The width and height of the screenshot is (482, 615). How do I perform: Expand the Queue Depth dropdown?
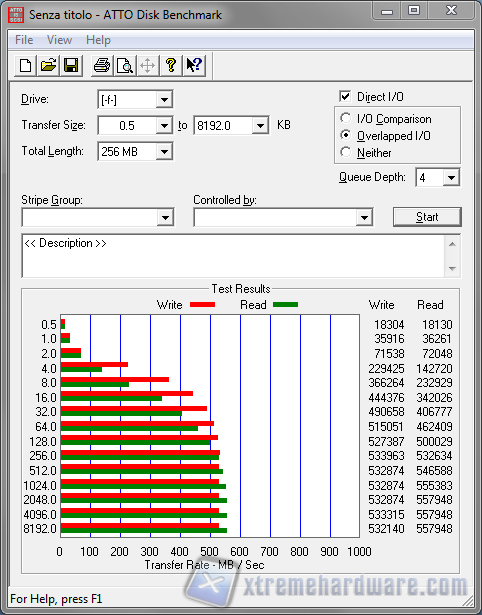[451, 178]
